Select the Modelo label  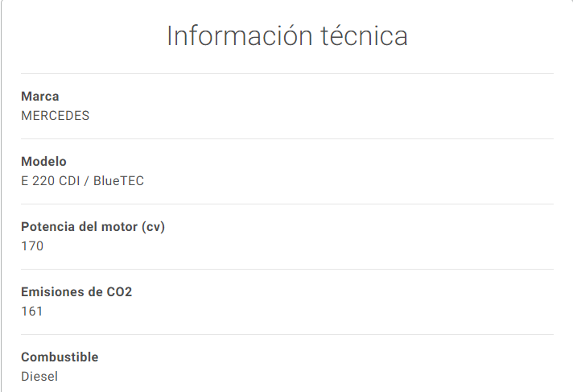pyautogui.click(x=43, y=162)
